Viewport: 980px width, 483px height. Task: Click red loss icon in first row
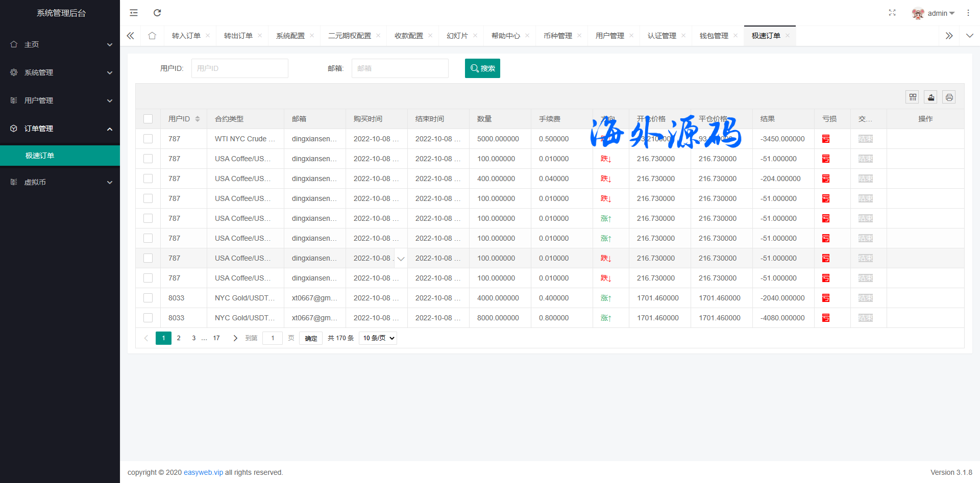pyautogui.click(x=826, y=139)
